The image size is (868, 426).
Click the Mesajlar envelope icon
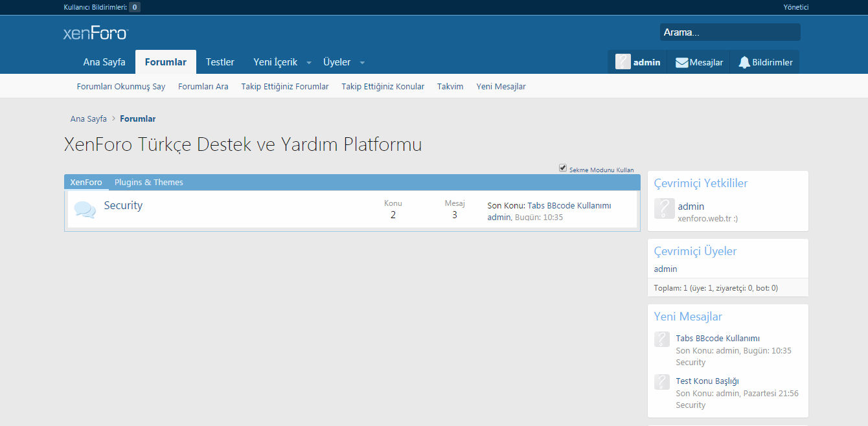(x=682, y=63)
